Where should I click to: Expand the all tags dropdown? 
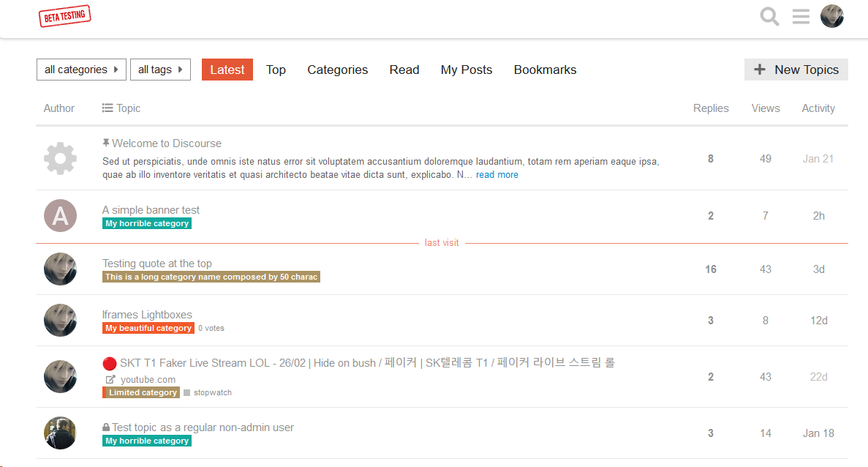(160, 70)
